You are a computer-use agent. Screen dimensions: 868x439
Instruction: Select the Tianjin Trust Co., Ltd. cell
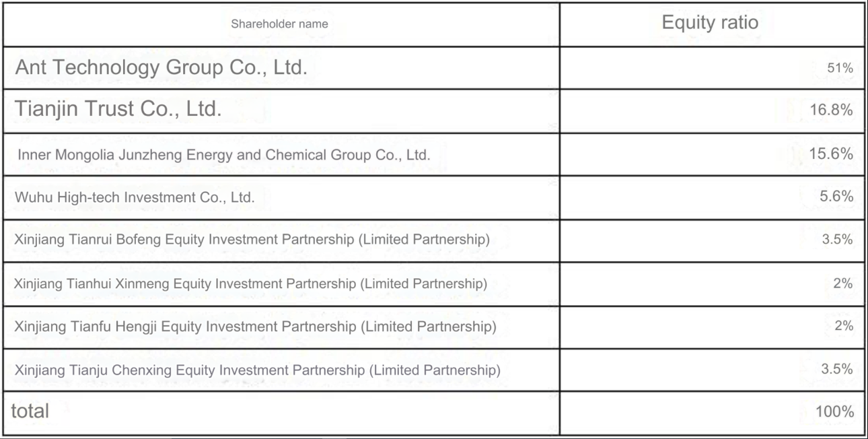(x=118, y=109)
